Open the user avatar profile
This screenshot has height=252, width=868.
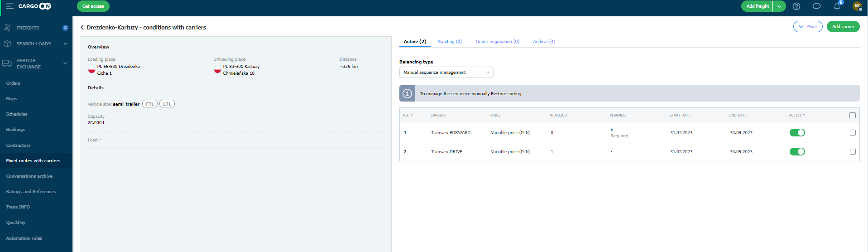(x=857, y=6)
